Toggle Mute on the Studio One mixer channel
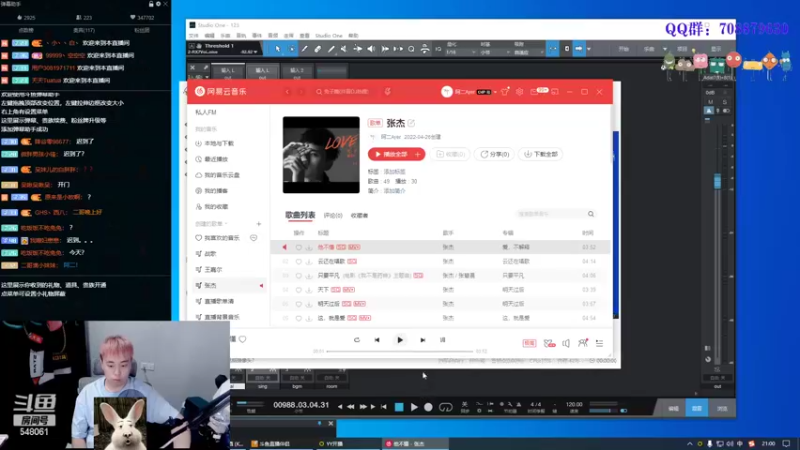This screenshot has height=450, width=800. [711, 103]
